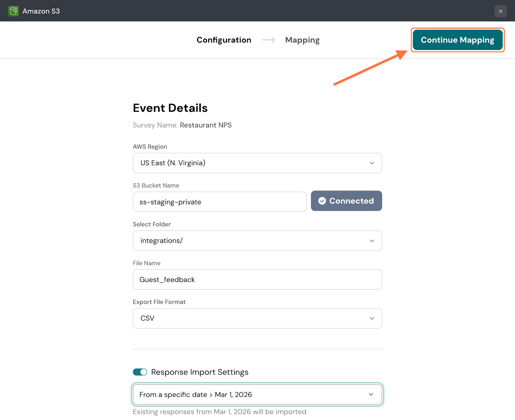This screenshot has height=420, width=515.
Task: Focus the S3 Bucket Name input field
Action: [x=220, y=202]
